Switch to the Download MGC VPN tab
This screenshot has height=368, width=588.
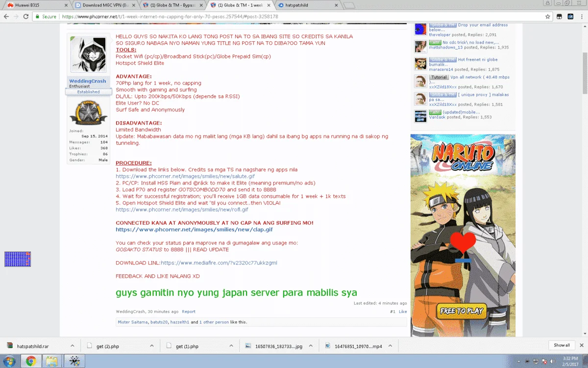[x=104, y=5]
